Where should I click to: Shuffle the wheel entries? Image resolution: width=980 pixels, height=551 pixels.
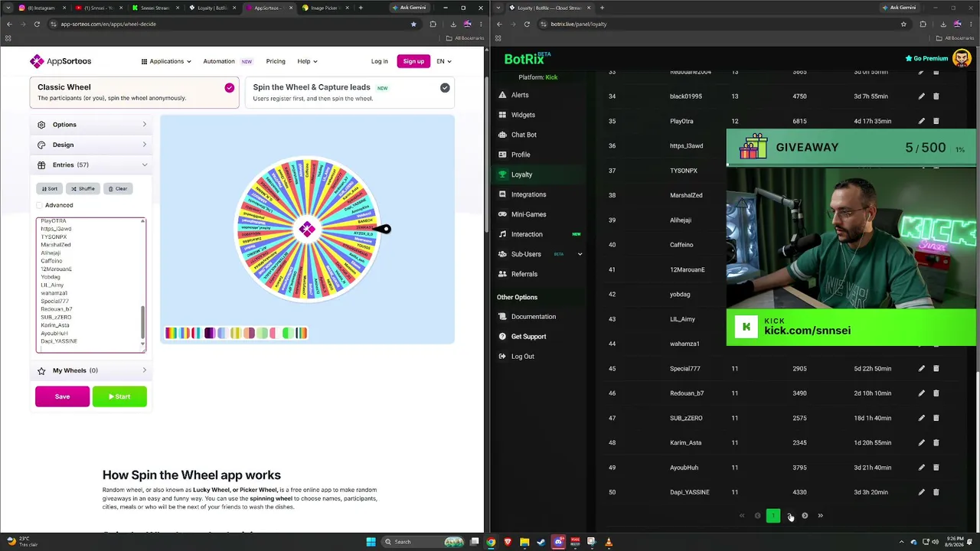tap(83, 188)
